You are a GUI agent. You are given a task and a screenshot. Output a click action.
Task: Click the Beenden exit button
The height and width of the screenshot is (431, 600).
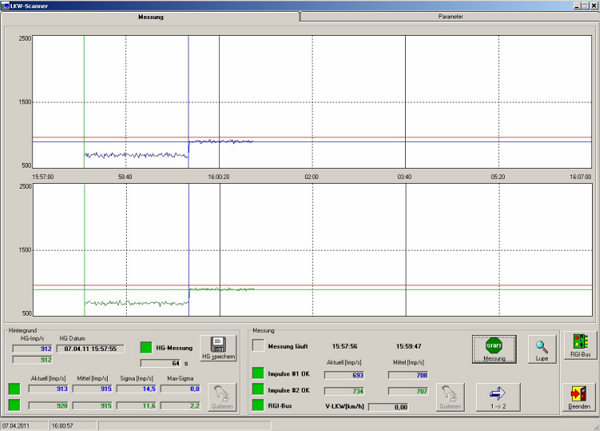pos(579,396)
